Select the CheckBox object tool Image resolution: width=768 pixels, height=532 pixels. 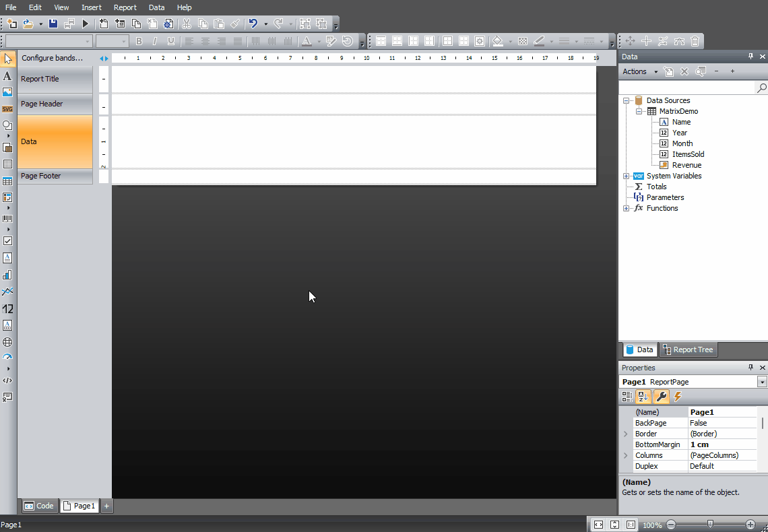click(x=7, y=240)
